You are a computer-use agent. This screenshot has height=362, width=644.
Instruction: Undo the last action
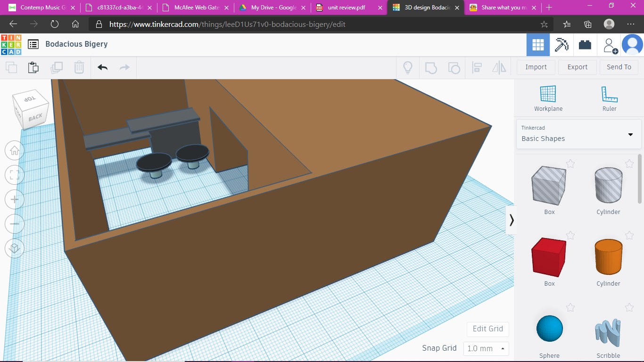pyautogui.click(x=103, y=67)
